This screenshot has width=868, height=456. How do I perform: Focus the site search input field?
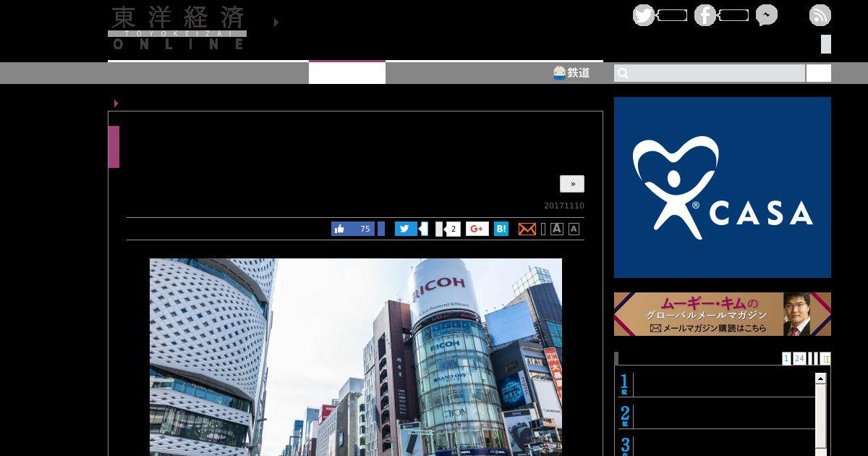pyautogui.click(x=710, y=73)
